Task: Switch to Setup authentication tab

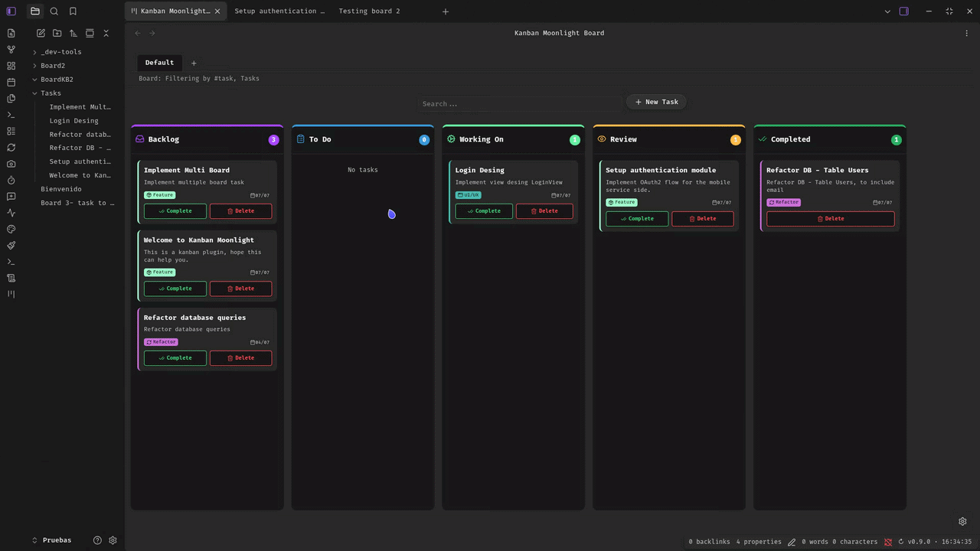Action: (279, 11)
